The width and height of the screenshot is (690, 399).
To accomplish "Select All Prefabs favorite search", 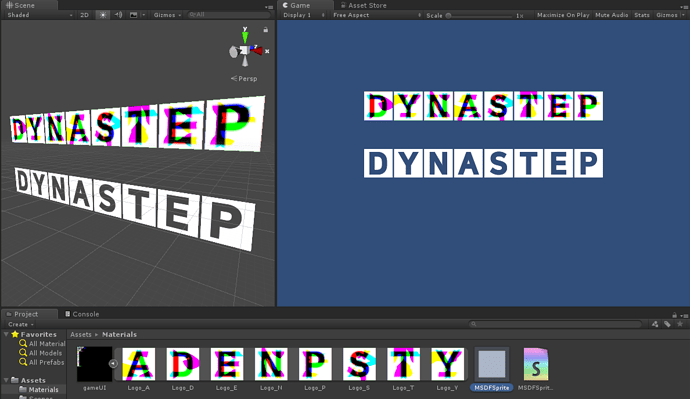I will tap(41, 362).
